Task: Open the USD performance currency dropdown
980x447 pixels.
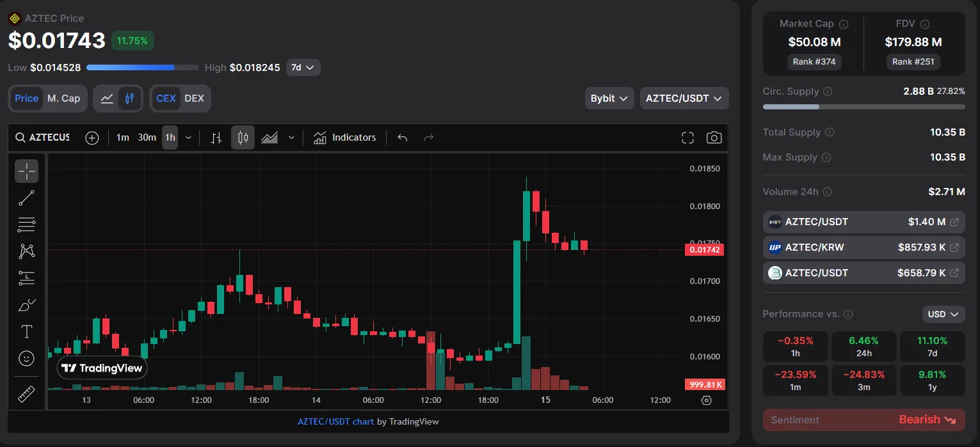Action: (x=944, y=314)
